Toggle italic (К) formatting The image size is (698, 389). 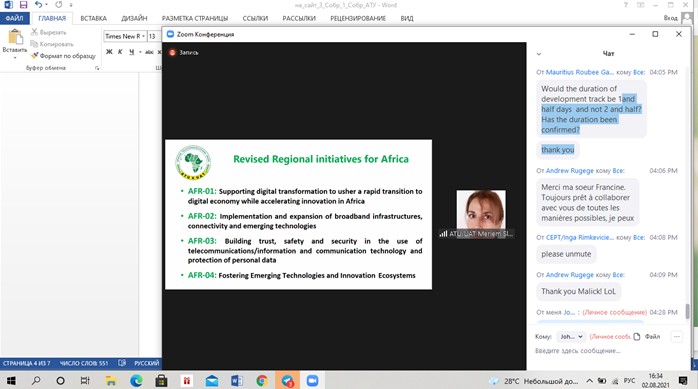coord(120,52)
